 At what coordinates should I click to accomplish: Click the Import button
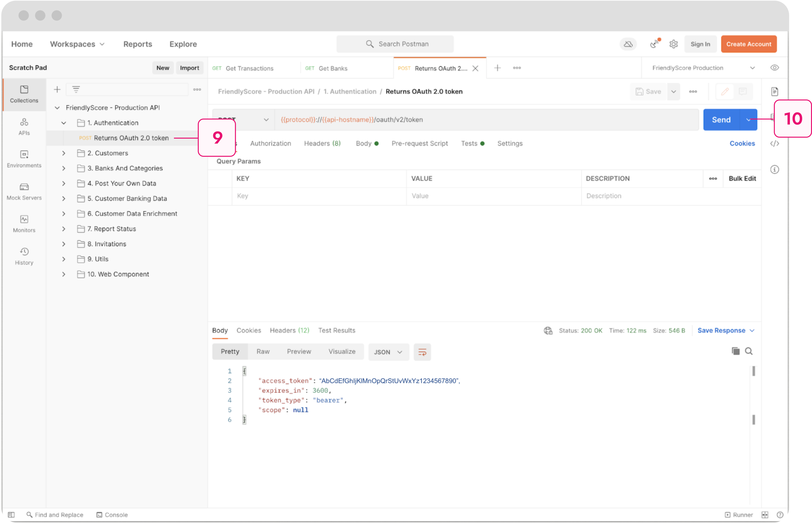click(x=189, y=68)
